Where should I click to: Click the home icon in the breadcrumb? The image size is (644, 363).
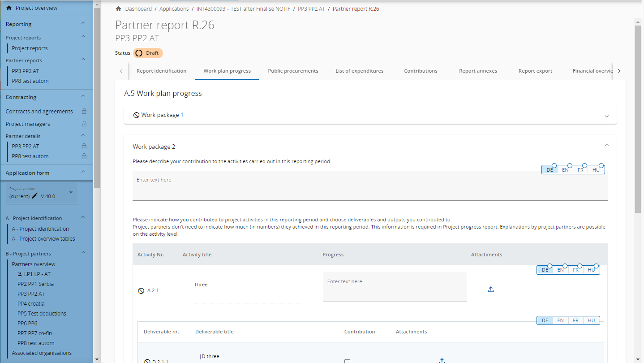point(119,9)
